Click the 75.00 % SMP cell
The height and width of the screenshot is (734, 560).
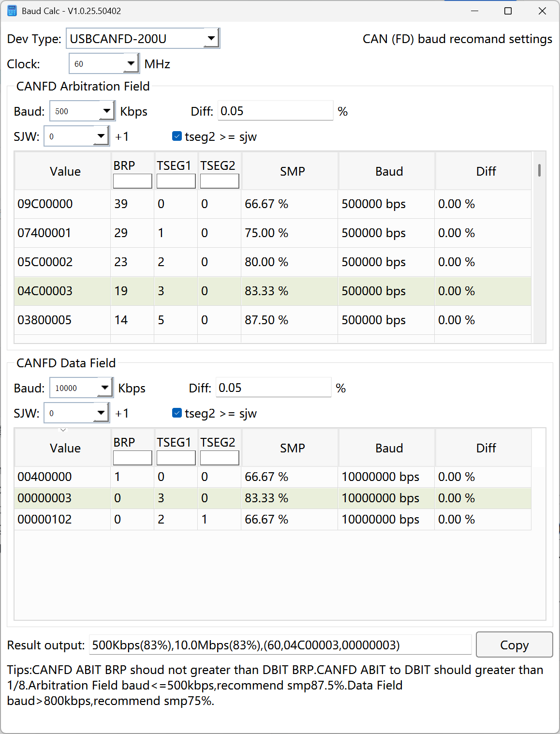click(x=290, y=233)
